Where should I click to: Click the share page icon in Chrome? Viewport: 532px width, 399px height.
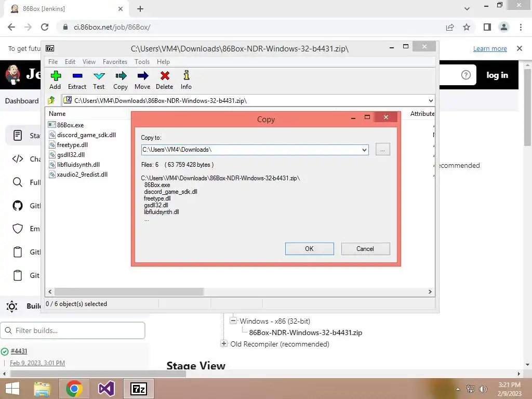coord(450,27)
